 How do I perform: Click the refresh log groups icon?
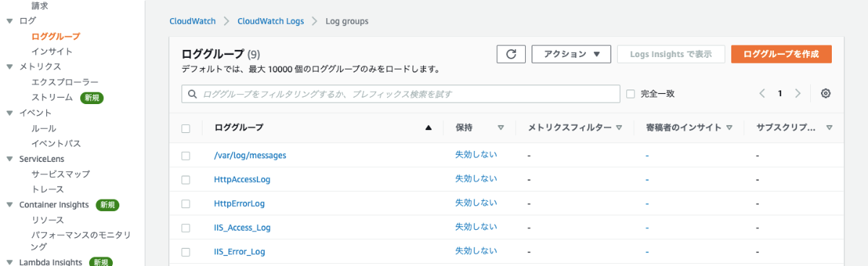point(511,54)
